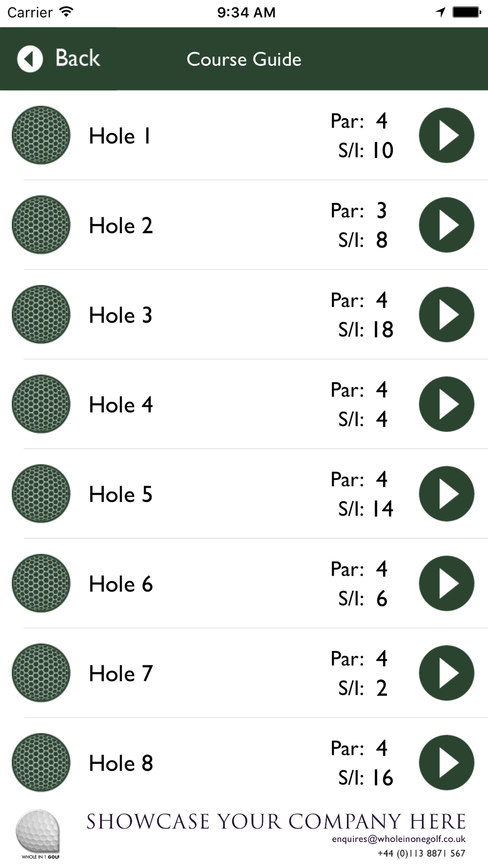Click the Hole 6 play arrow
The height and width of the screenshot is (868, 488).
[447, 583]
